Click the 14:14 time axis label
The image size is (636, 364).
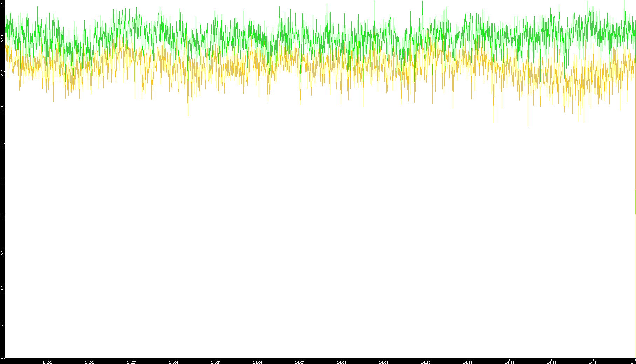coord(594,362)
